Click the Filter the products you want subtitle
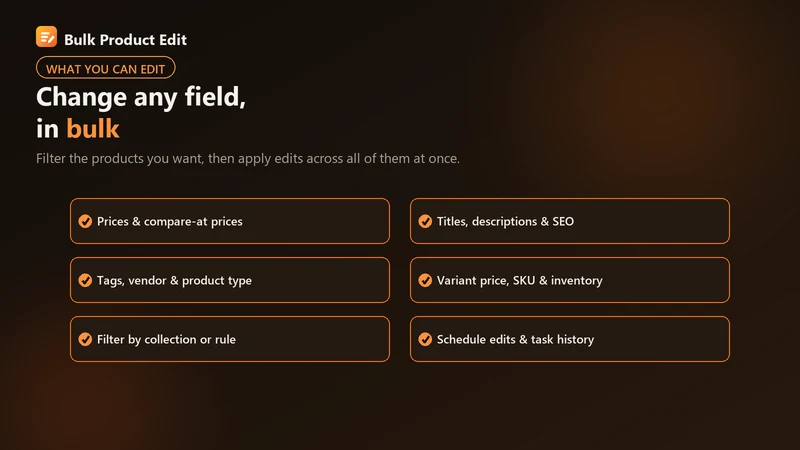 pyautogui.click(x=248, y=159)
